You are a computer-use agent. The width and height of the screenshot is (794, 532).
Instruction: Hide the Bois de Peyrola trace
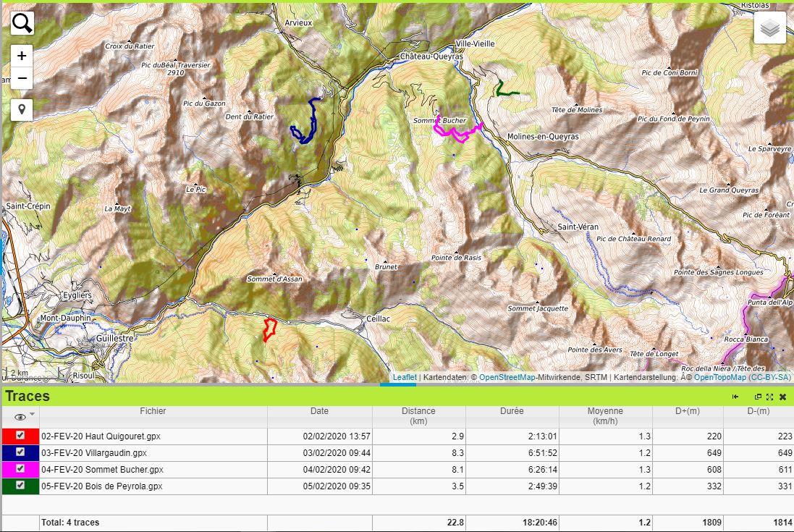click(x=20, y=486)
